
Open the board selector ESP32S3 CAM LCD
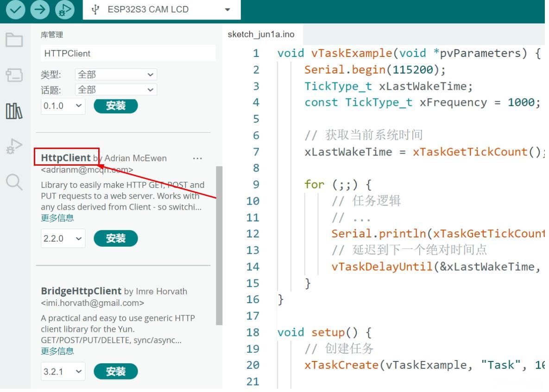pyautogui.click(x=161, y=9)
